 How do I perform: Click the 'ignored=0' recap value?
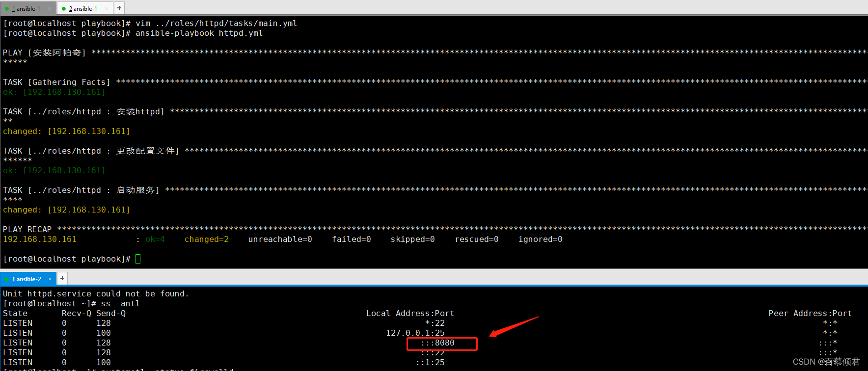coord(541,239)
